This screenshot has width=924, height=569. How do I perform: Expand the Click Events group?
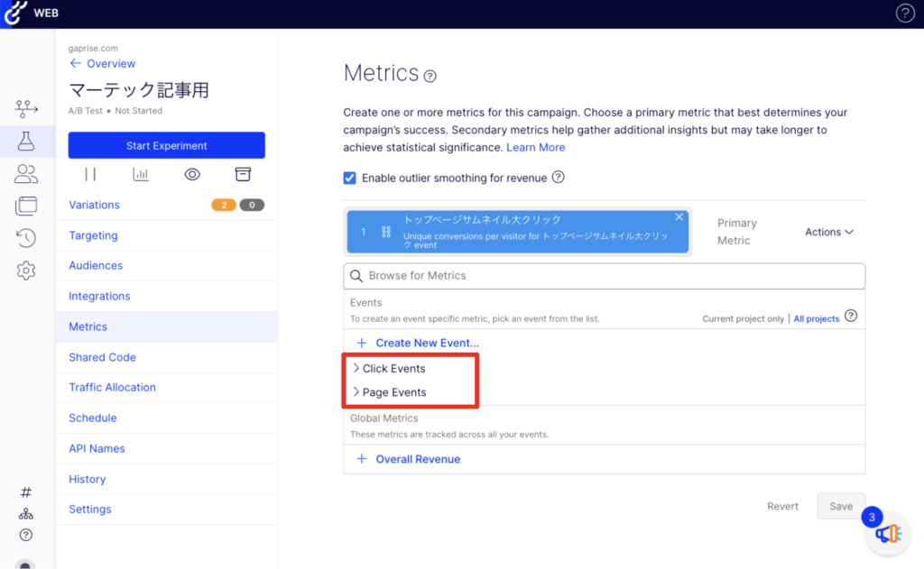pyautogui.click(x=393, y=369)
